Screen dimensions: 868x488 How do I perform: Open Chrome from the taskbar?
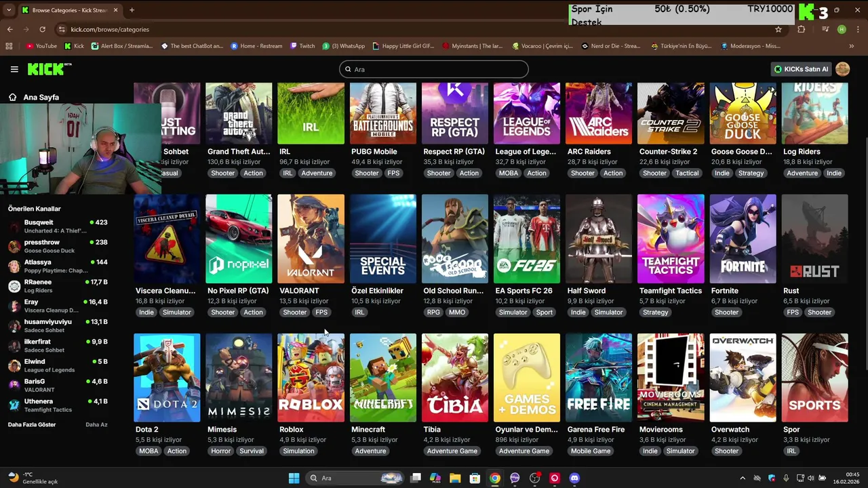[495, 478]
